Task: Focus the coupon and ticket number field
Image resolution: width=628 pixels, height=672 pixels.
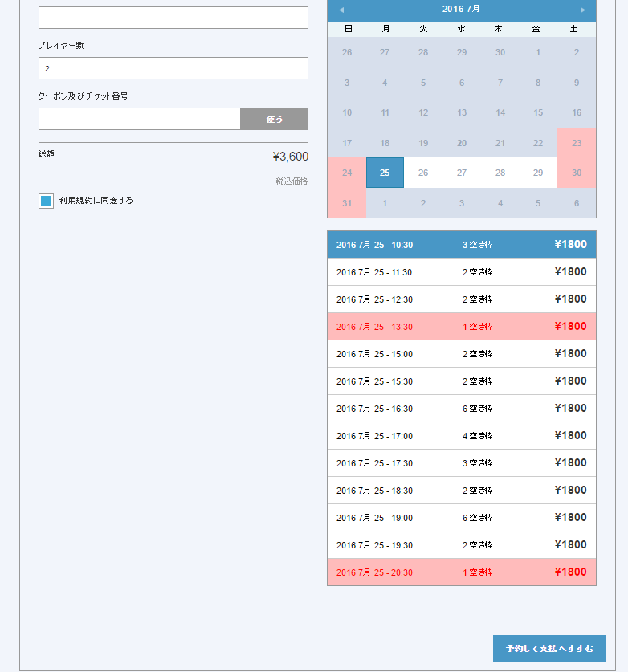Action: point(139,119)
